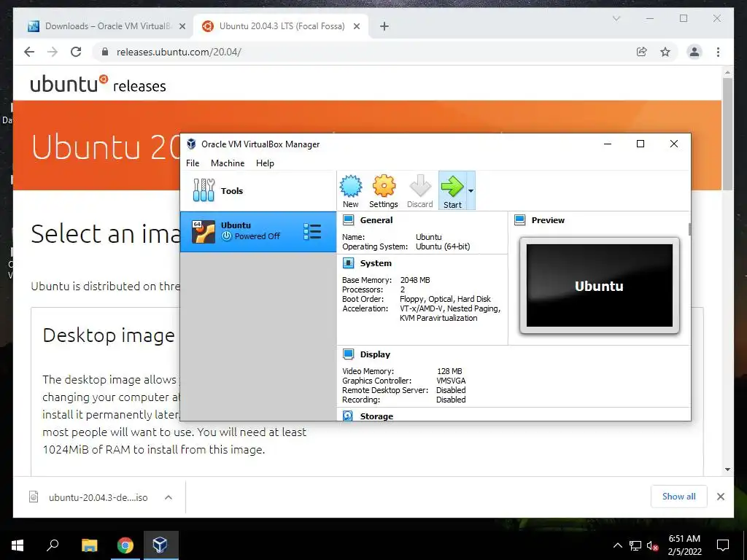This screenshot has width=747, height=560.
Task: Open Windows Start menu
Action: [x=18, y=545]
